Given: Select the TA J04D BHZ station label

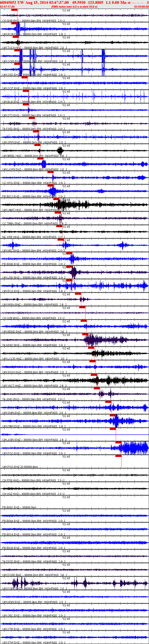Looking at the screenshot, I should tap(34, 399).
